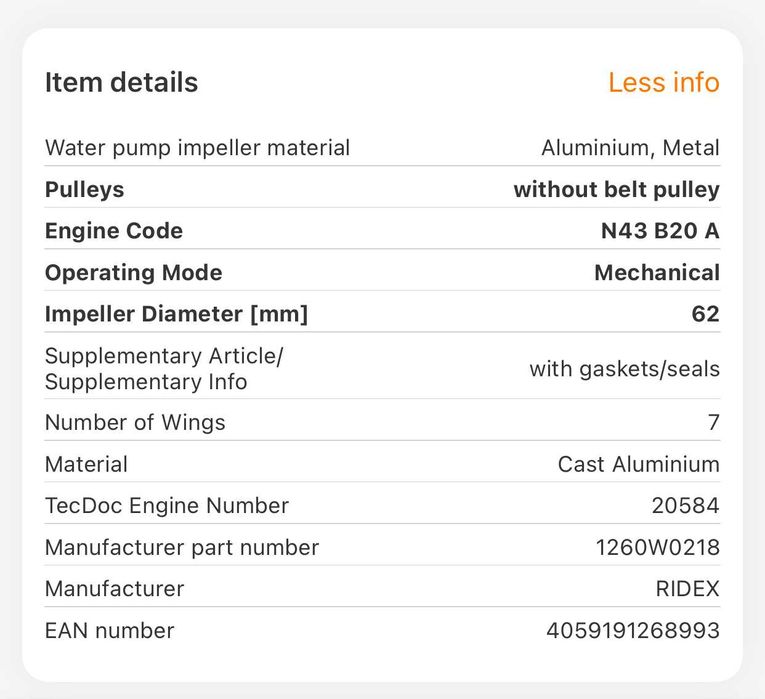Click the Engine Code label
Viewport: 765px width, 699px height.
coord(114,231)
